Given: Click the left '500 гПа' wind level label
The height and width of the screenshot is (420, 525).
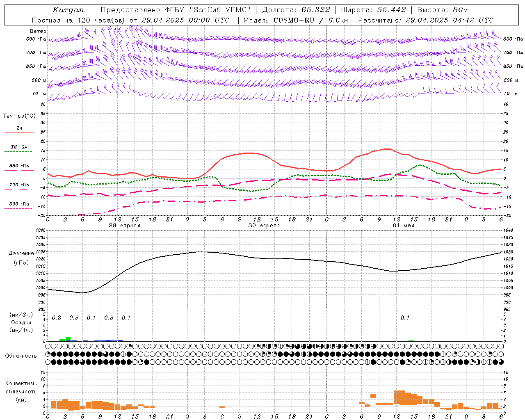Looking at the screenshot, I should (36, 39).
